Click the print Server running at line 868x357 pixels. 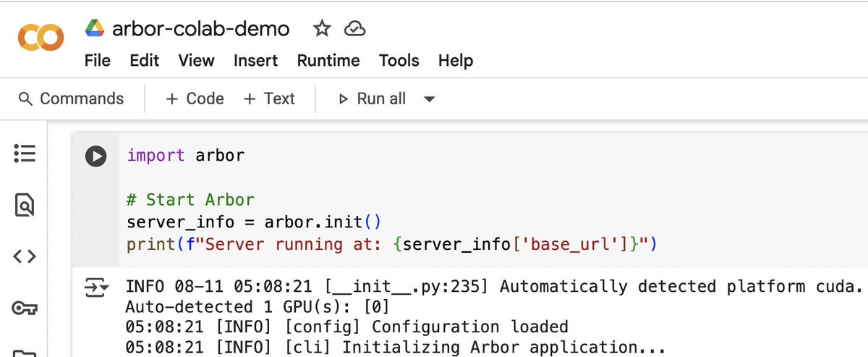click(x=391, y=244)
